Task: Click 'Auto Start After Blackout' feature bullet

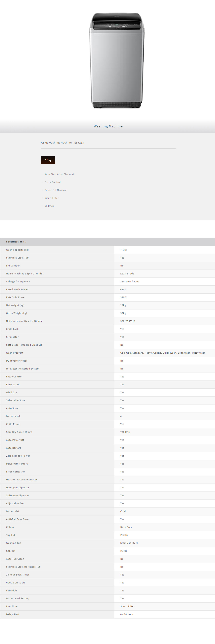Action: (59, 174)
